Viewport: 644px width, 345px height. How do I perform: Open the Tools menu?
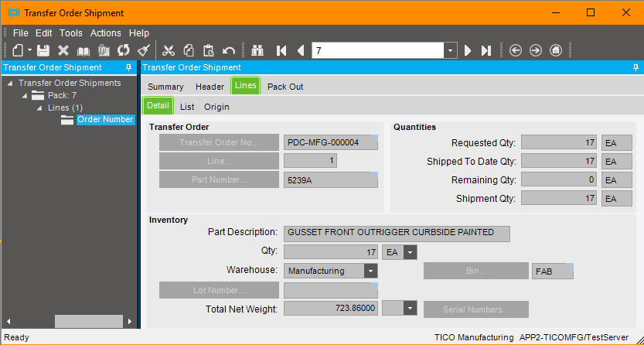(x=70, y=33)
